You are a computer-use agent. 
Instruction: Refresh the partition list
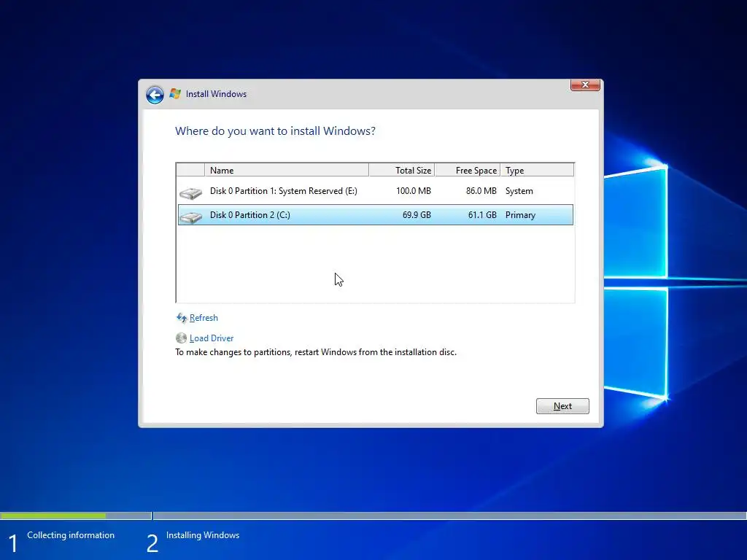[204, 318]
